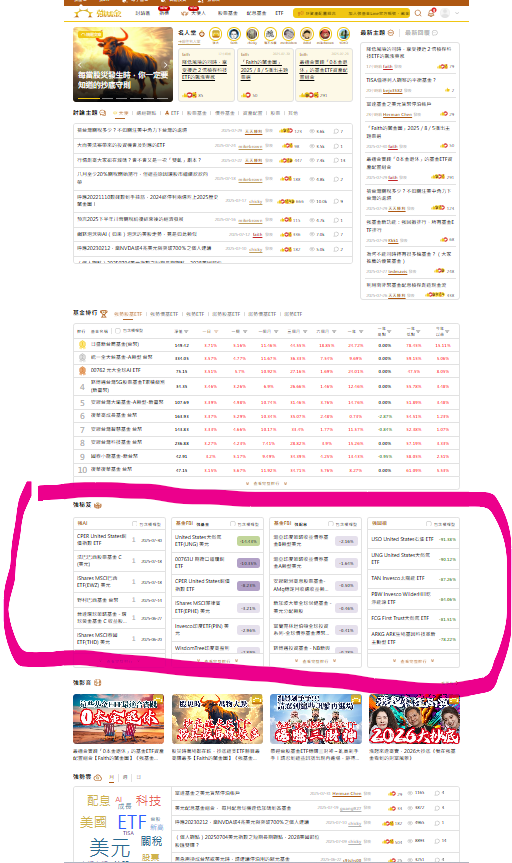The image size is (512, 863).
Task: Select the first celebrity avatar in 名人堂 row
Action: click(x=216, y=34)
